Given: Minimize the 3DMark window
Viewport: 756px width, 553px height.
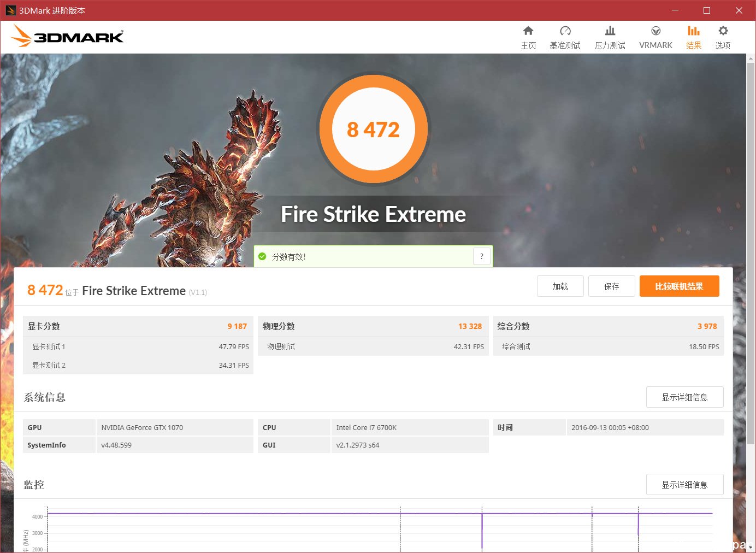Looking at the screenshot, I should point(675,10).
